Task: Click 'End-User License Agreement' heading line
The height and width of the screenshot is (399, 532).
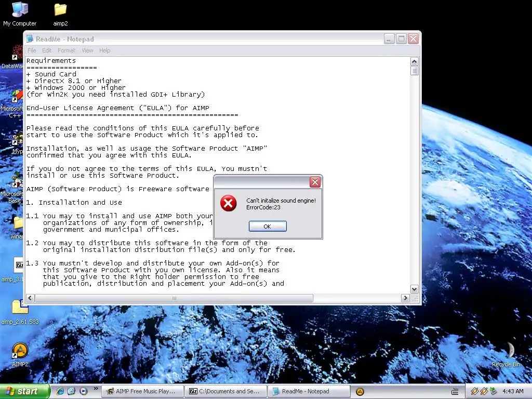Action: [x=118, y=108]
